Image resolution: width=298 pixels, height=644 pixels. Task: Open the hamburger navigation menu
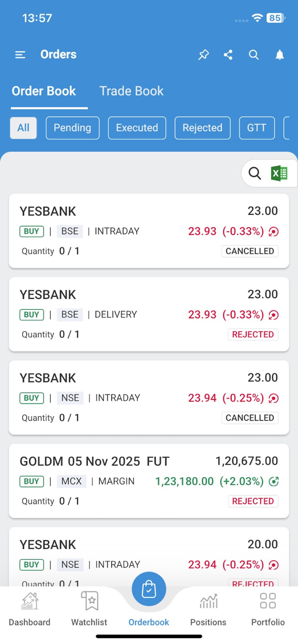tap(20, 55)
